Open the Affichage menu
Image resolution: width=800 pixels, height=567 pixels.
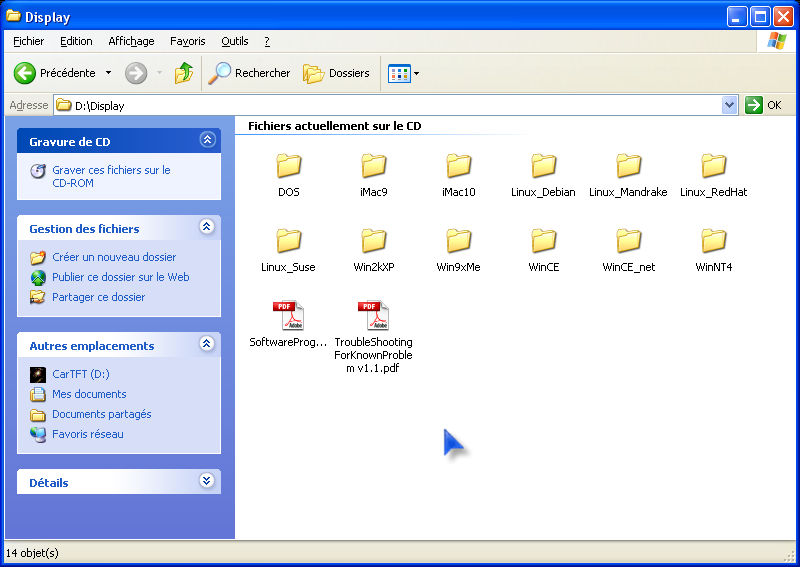[x=131, y=41]
